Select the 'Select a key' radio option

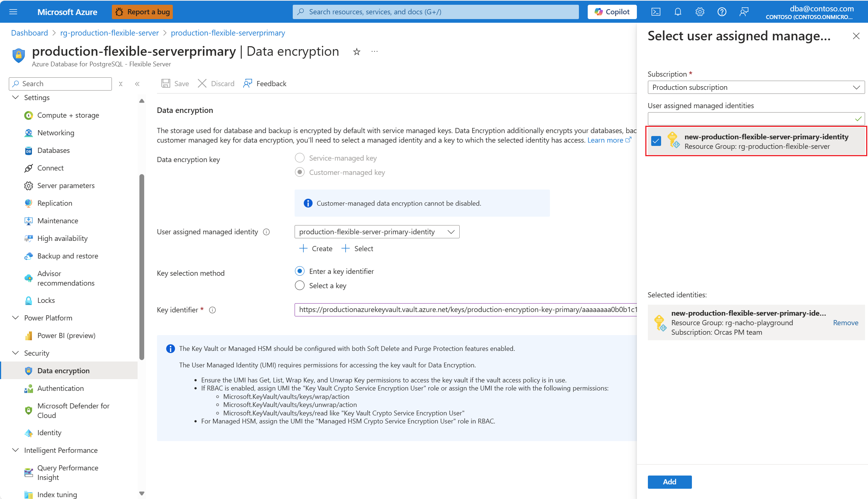point(300,286)
